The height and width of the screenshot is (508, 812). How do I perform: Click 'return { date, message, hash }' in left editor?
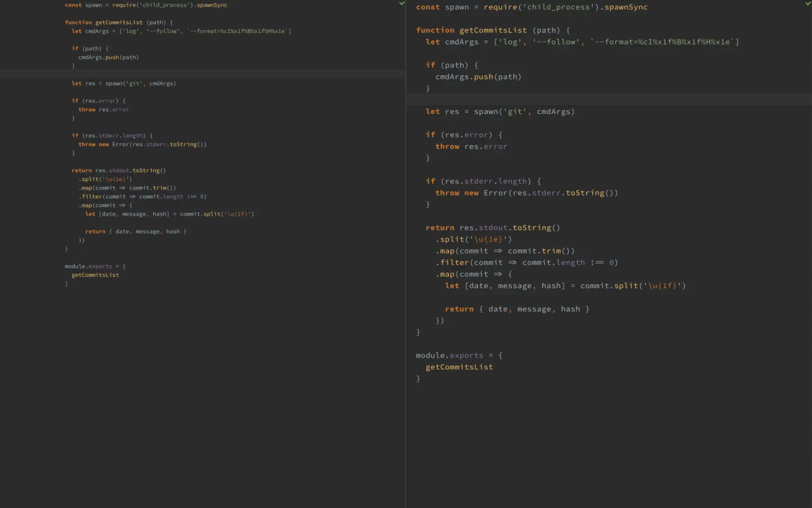[136, 231]
